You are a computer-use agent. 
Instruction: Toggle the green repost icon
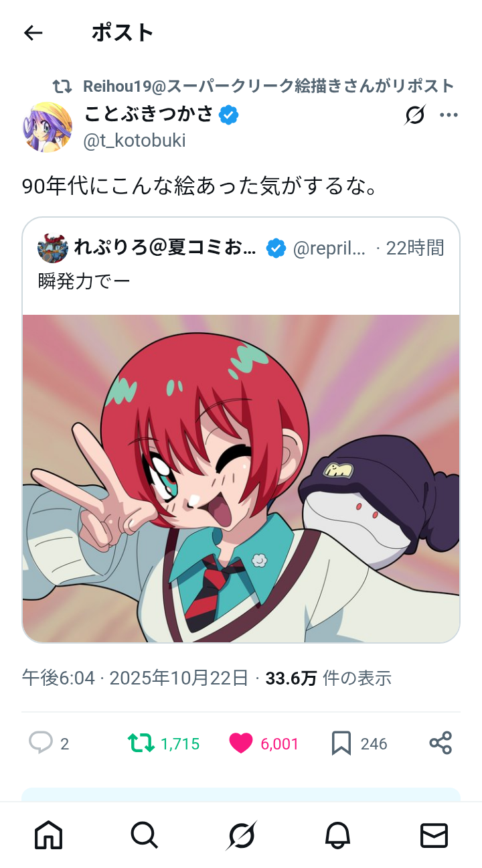(x=141, y=743)
